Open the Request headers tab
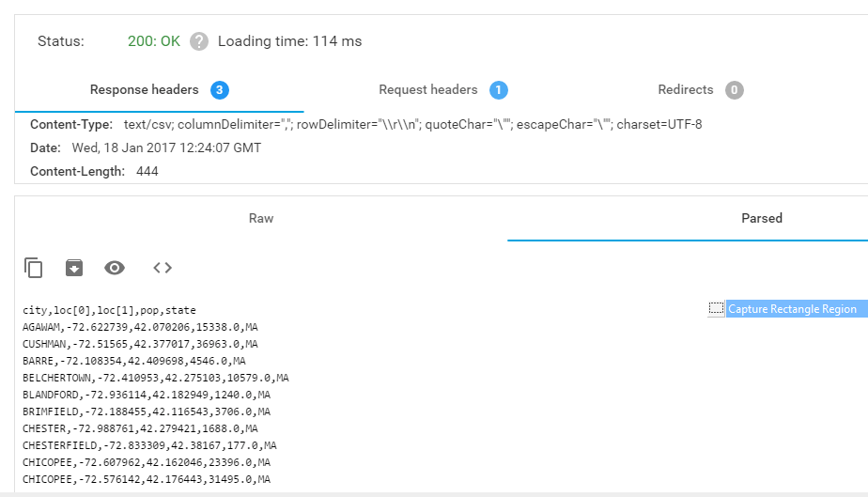This screenshot has height=497, width=868. [428, 90]
